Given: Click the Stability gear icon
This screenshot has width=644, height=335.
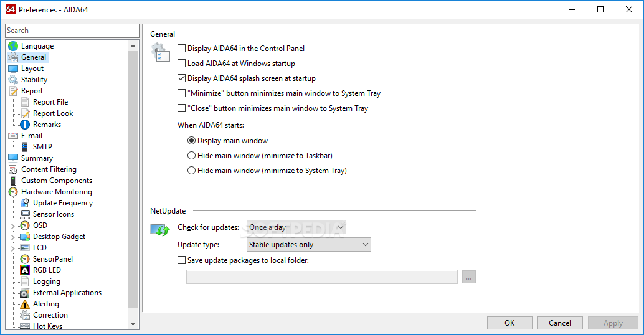Looking at the screenshot, I should pyautogui.click(x=13, y=80).
